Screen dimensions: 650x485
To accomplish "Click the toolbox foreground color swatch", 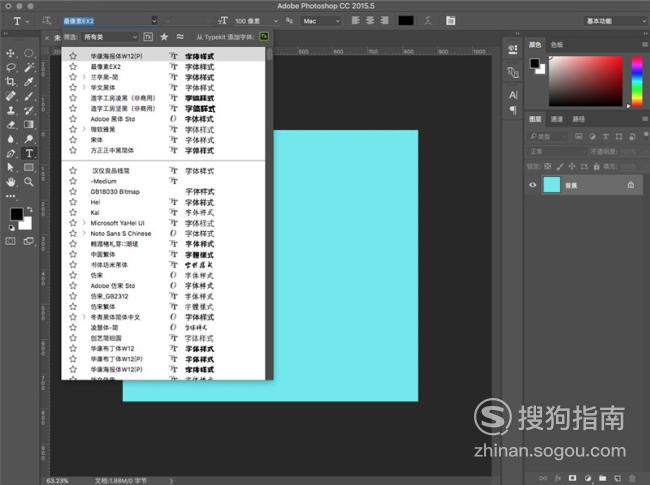I will (x=17, y=214).
